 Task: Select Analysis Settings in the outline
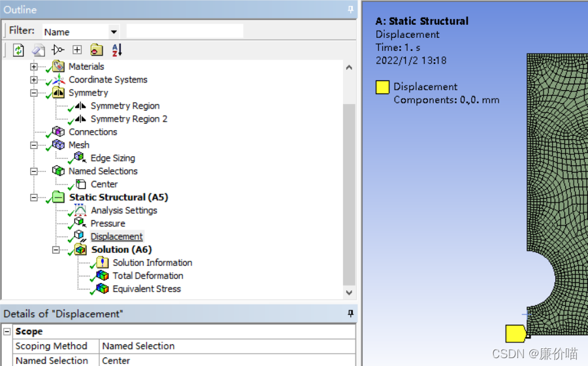click(123, 210)
